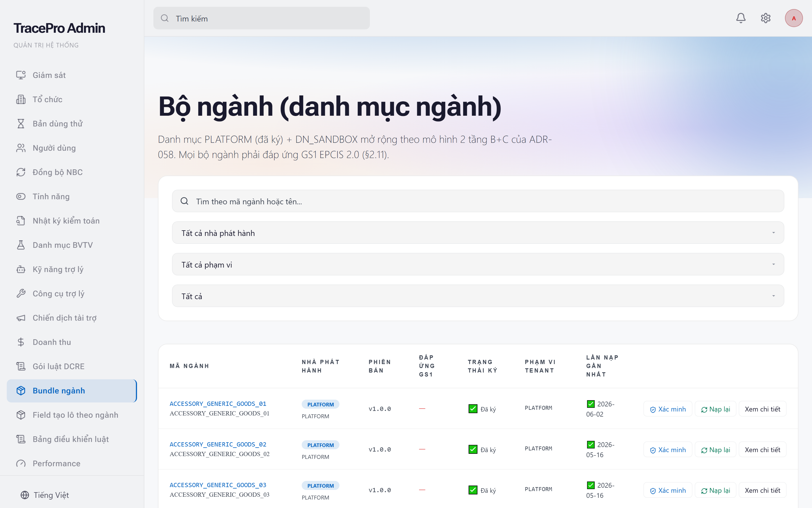Image resolution: width=812 pixels, height=508 pixels.
Task: Click Xác minh for ACCESSORY_GENERIC_GOODS_03
Action: pos(668,490)
